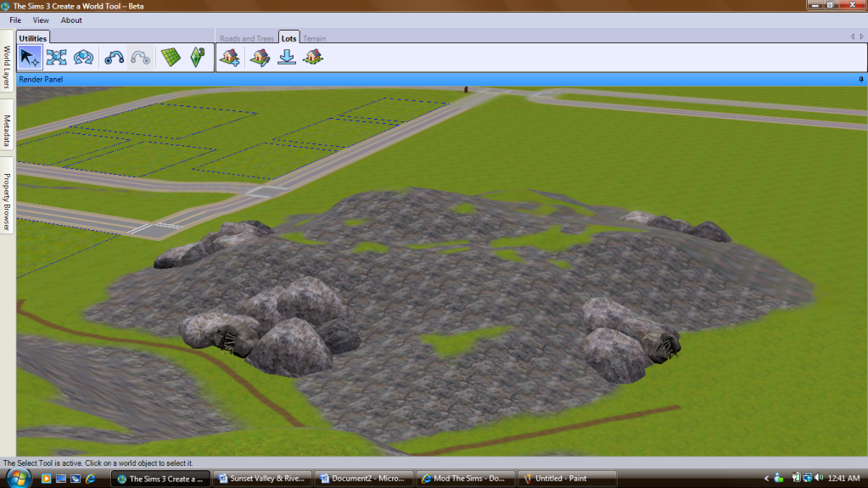Select the Lots tab
868x488 pixels.
coord(288,38)
